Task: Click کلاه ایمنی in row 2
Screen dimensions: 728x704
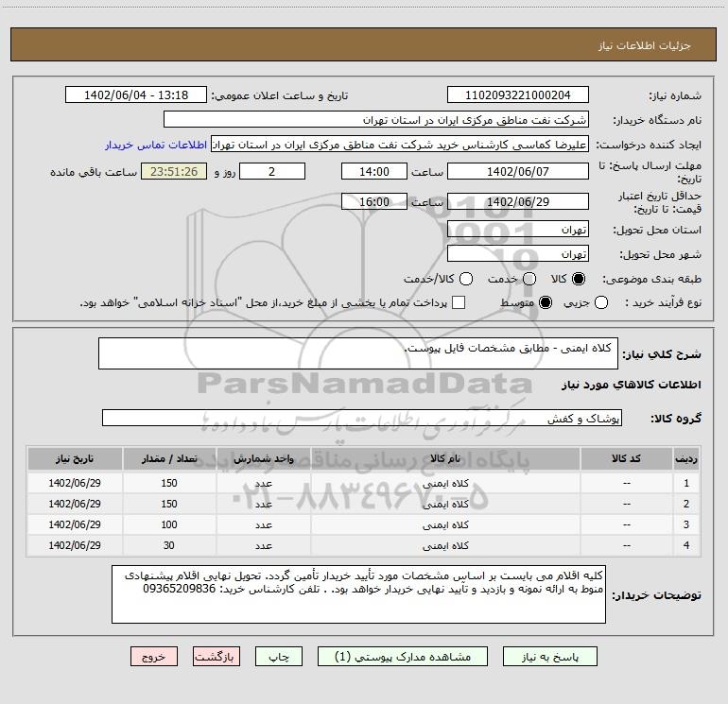Action: pyautogui.click(x=445, y=504)
